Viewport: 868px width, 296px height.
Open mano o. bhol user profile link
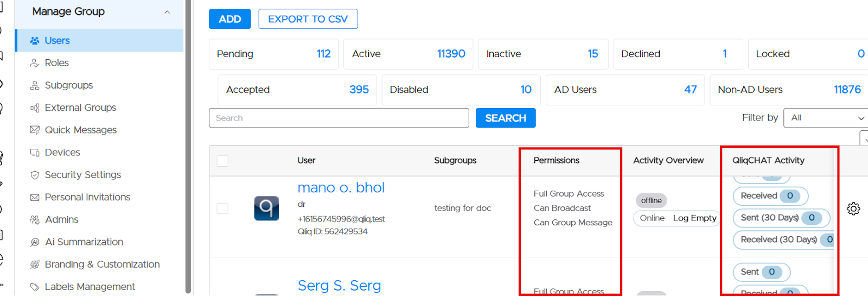[x=341, y=188]
